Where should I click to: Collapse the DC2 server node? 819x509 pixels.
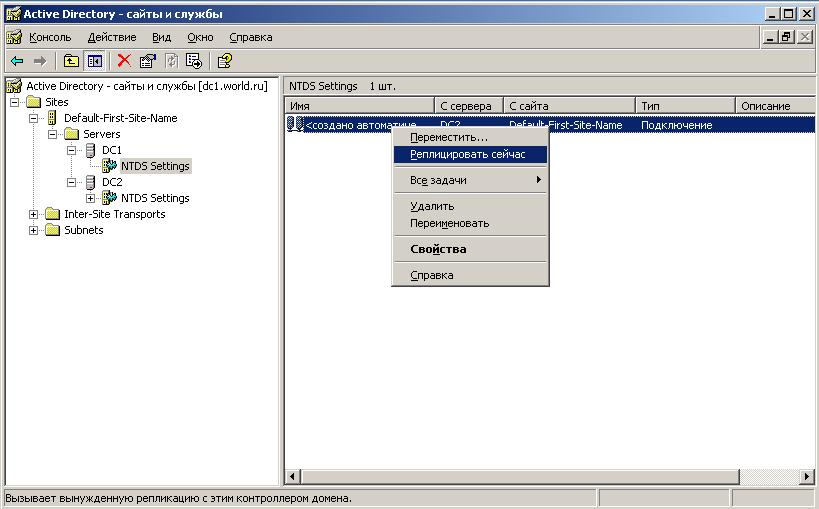72,182
